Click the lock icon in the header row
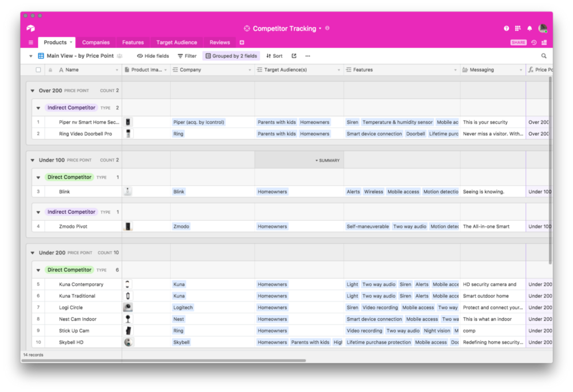Screen dimensions: 573x392 tap(50, 70)
